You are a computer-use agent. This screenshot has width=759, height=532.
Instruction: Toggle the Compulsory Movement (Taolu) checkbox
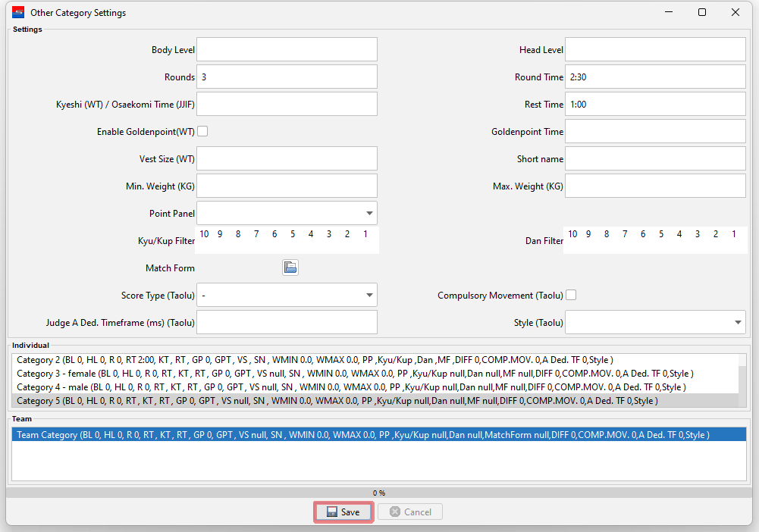pyautogui.click(x=571, y=295)
